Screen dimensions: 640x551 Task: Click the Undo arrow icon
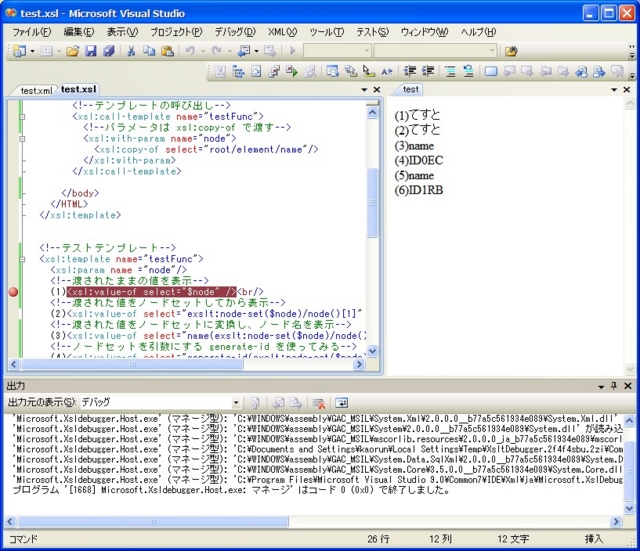[190, 51]
